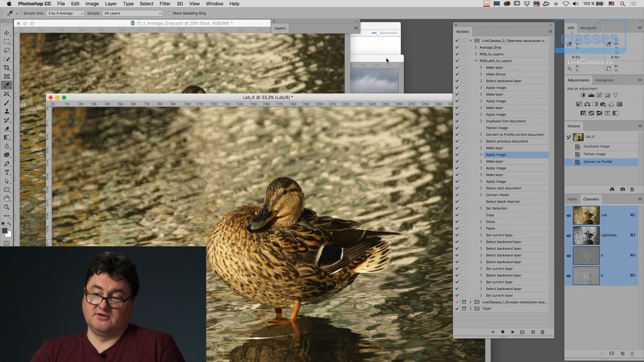Select the Rectangular Marquee tool
Viewport: 644px width, 362px height.
7,42
